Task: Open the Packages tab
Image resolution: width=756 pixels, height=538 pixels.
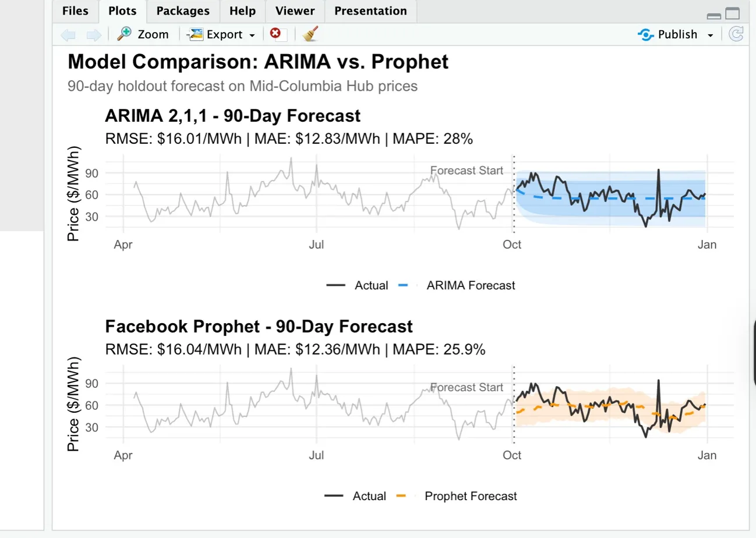Action: 183,10
